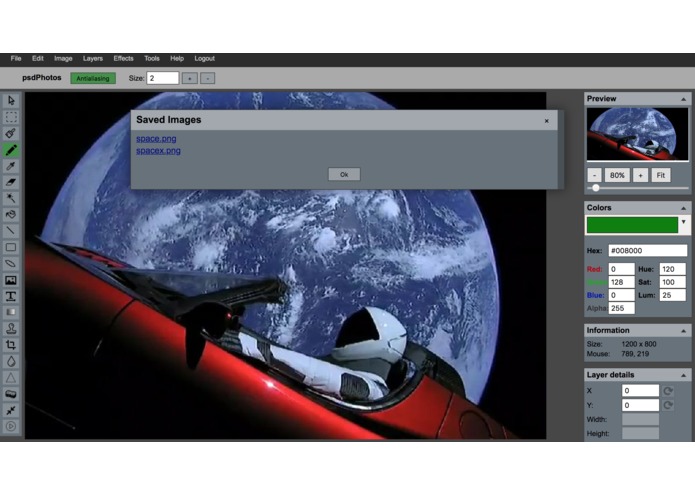Screen dimensions: 695x494
Task: Select the paint bucket Fill tool
Action: coord(11,215)
